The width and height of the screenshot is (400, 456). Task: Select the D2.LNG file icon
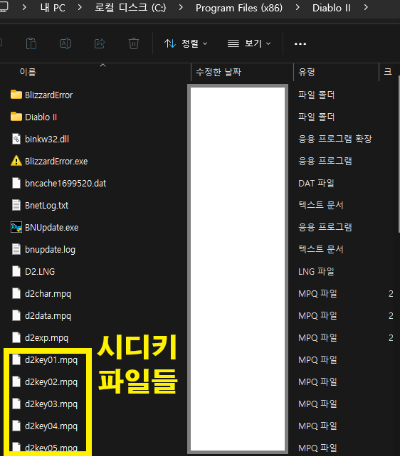16,271
